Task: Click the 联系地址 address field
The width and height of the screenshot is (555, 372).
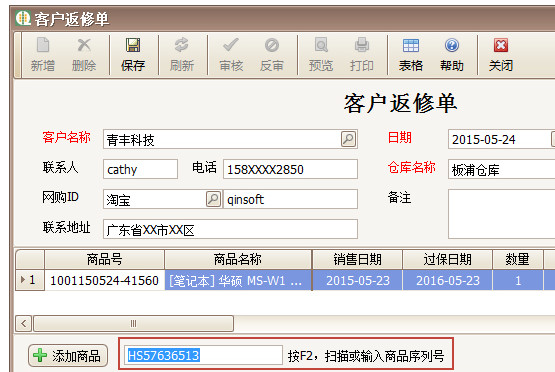Action: pos(230,229)
